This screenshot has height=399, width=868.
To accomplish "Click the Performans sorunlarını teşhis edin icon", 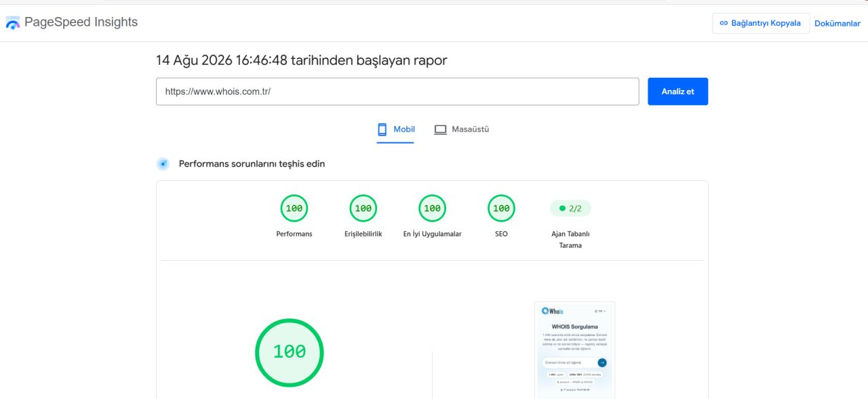I will 163,164.
